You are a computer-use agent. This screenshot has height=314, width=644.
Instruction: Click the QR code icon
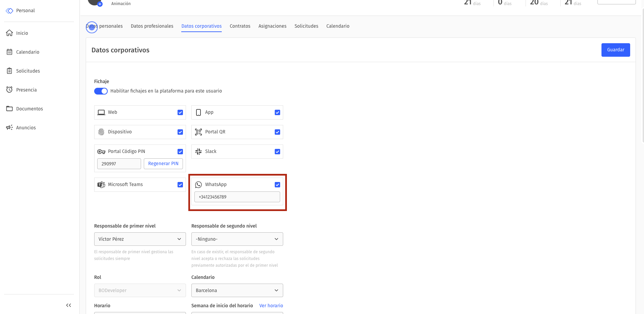198,132
